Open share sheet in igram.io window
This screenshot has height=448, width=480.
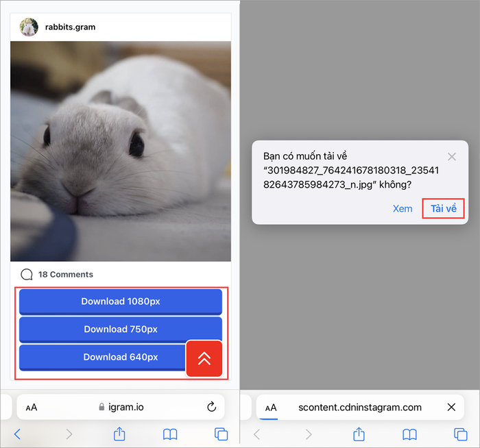119,434
